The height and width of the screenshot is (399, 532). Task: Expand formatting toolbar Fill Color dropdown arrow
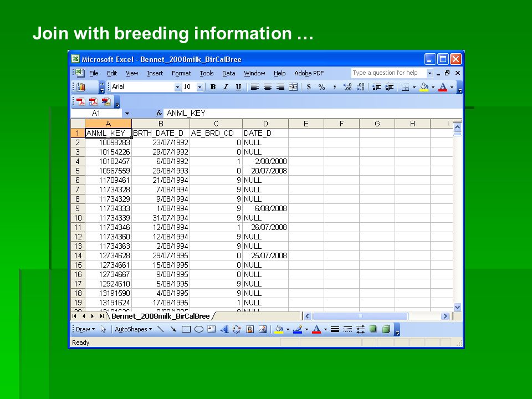[433, 87]
